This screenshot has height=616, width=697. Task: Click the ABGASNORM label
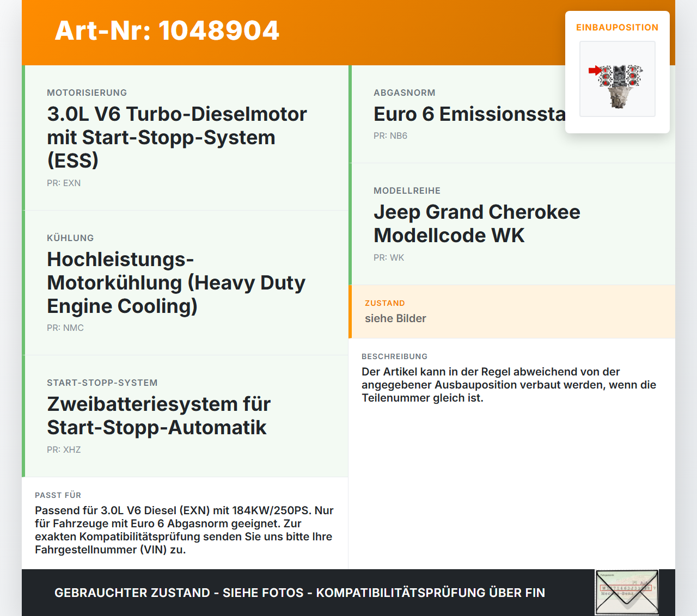point(405,93)
